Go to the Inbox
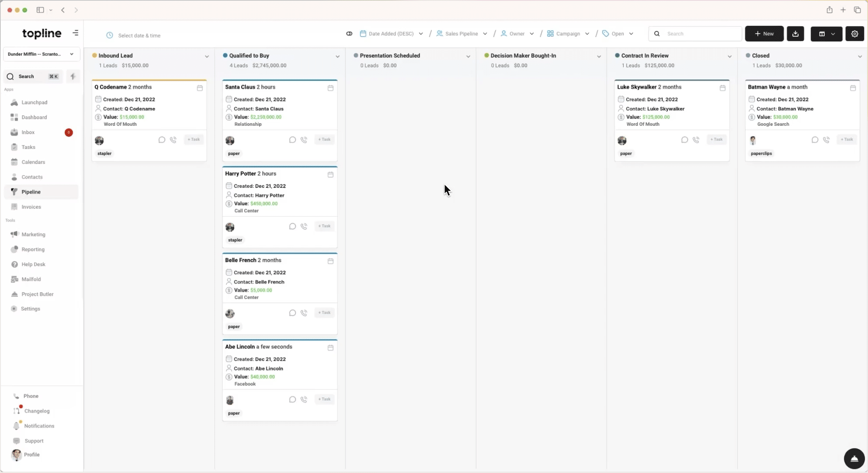Screen dimensions: 868x473 (28, 132)
